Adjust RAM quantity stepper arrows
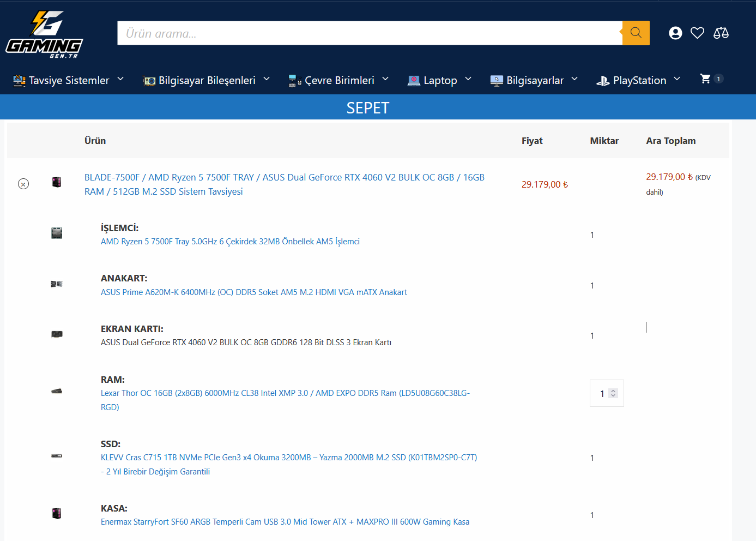The width and height of the screenshot is (756, 541). (x=613, y=393)
